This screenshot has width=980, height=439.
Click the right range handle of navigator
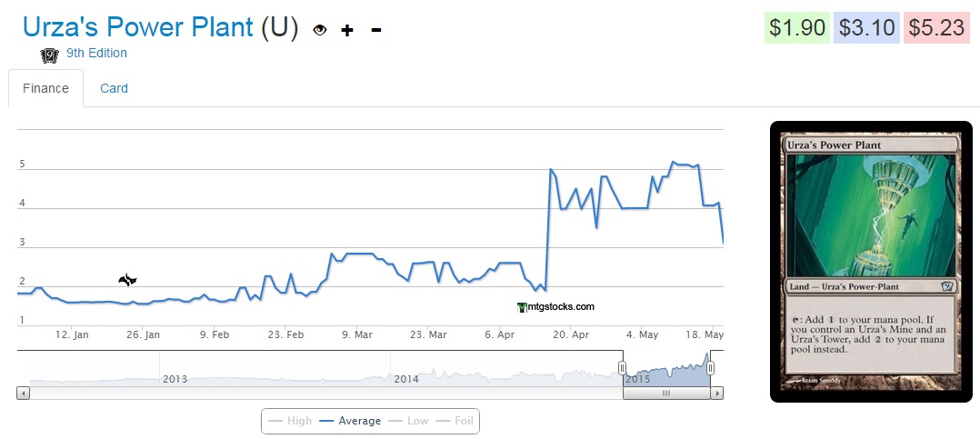pos(711,368)
